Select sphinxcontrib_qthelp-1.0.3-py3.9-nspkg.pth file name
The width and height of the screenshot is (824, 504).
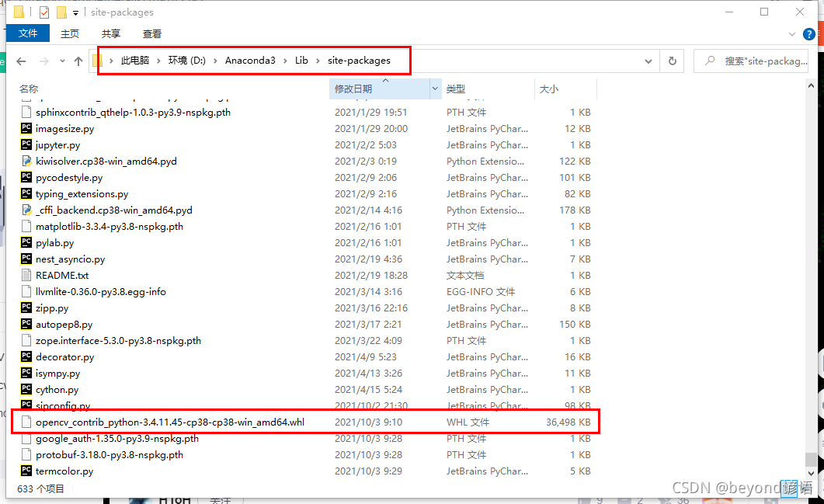click(133, 112)
